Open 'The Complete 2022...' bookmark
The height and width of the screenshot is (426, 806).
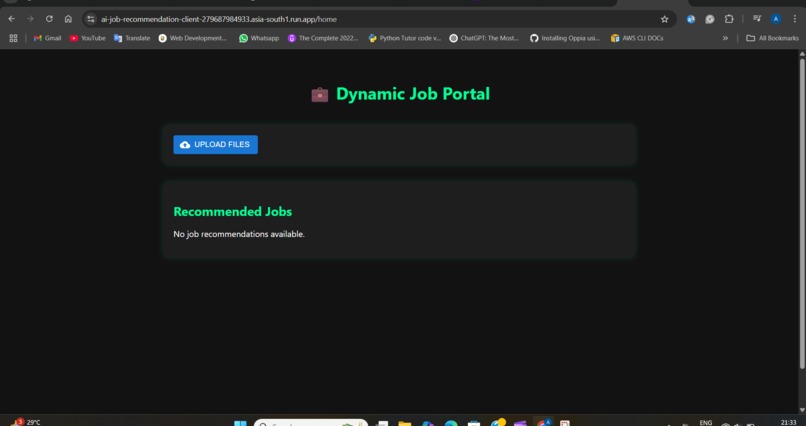(323, 38)
